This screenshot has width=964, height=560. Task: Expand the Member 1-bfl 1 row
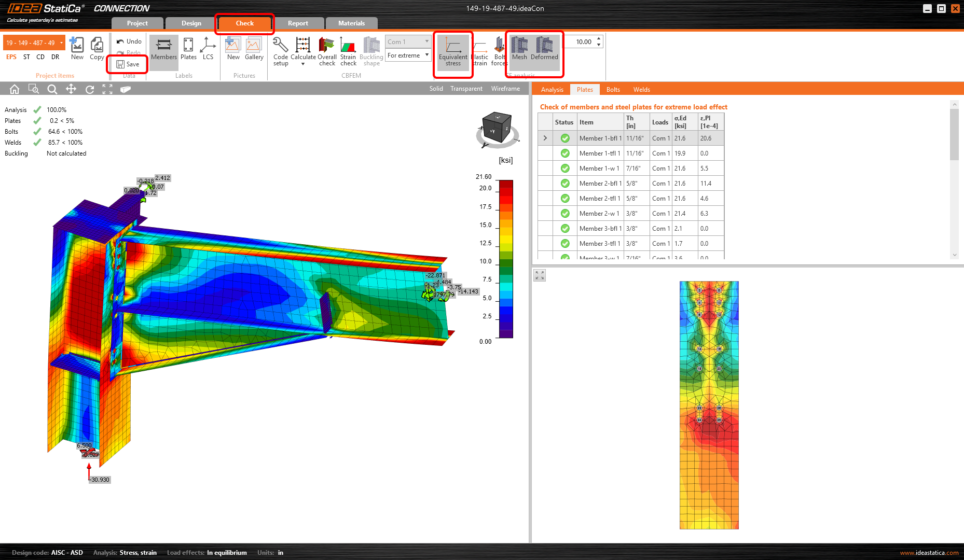pyautogui.click(x=545, y=138)
